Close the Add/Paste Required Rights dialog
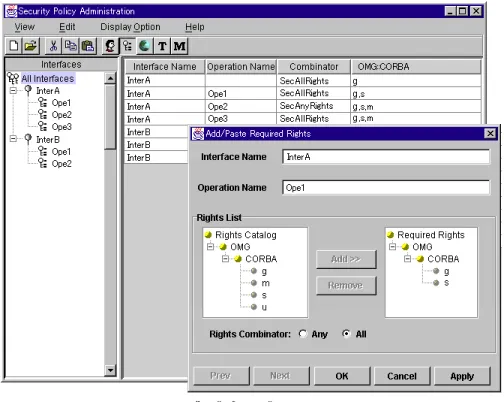Screen dimensions: 504x402 tap(490, 134)
